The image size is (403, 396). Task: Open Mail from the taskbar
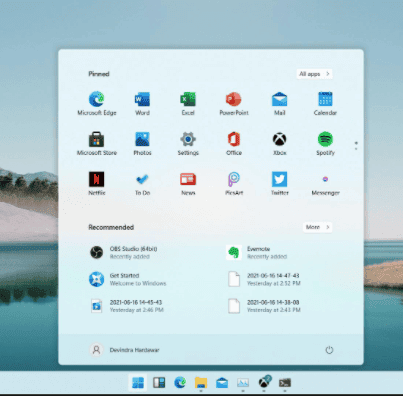222,383
